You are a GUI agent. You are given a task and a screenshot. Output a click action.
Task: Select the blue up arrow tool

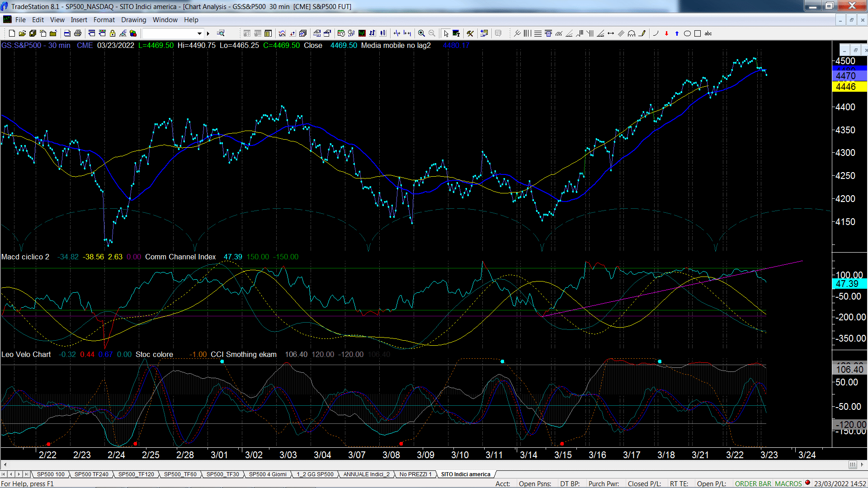677,33
